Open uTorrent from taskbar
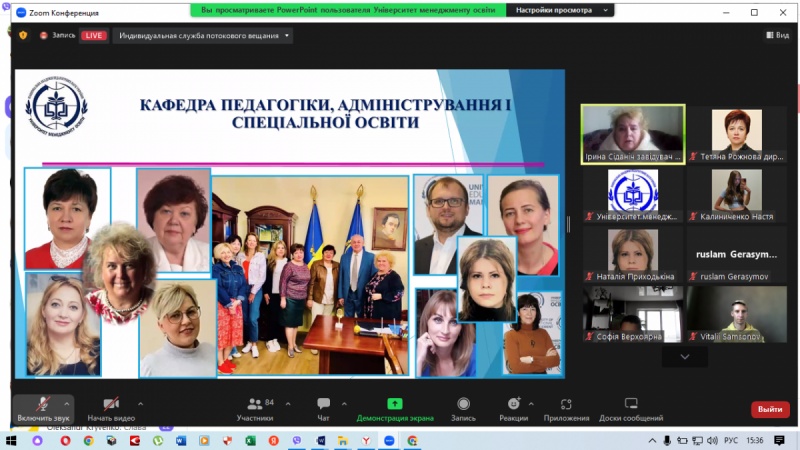The height and width of the screenshot is (450, 800). pos(158,440)
